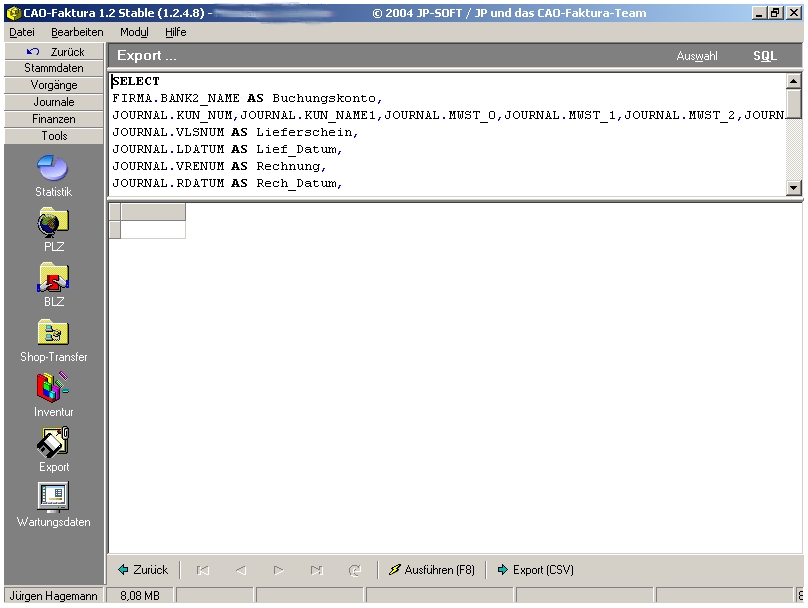Click the JOURNAL.VLSNUM AS Lieferschein line
The height and width of the screenshot is (608, 808).
[235, 132]
